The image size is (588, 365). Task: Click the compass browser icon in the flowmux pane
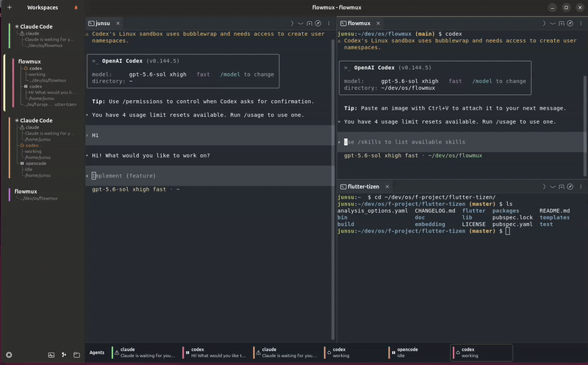[570, 24]
